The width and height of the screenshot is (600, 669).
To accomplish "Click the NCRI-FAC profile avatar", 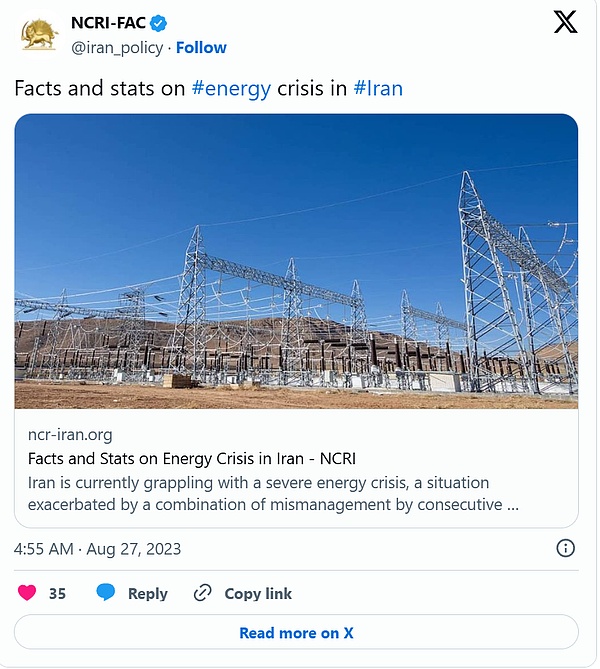I will coord(39,35).
